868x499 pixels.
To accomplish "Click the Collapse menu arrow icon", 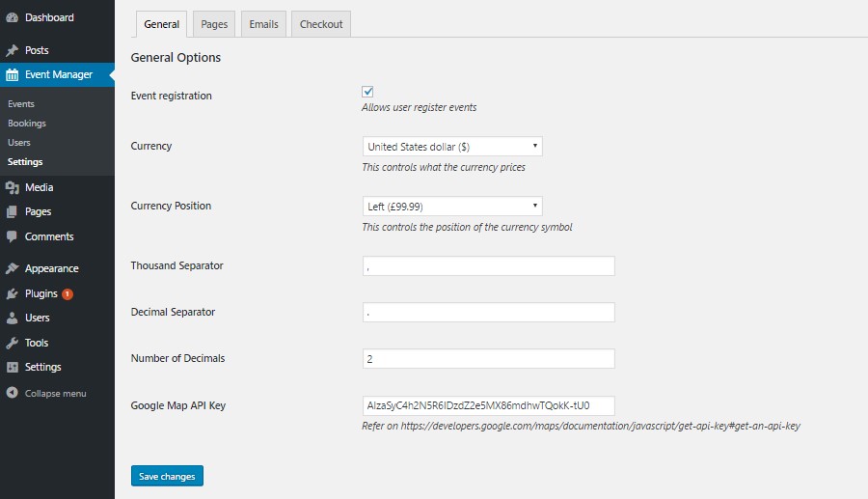I will click(12, 393).
